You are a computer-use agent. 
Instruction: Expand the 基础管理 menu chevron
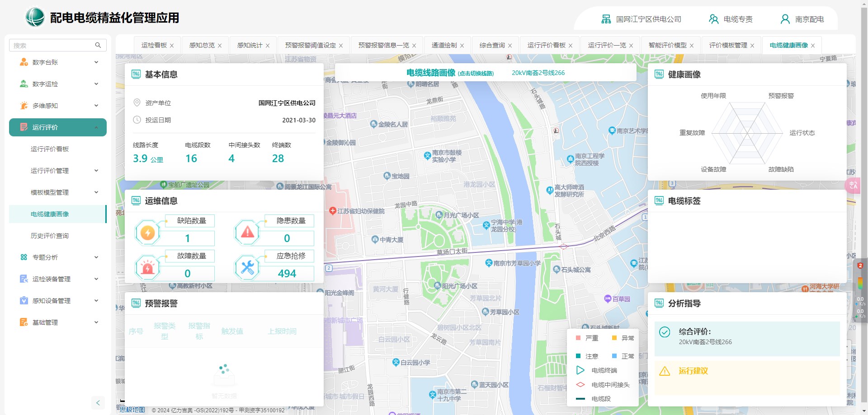pos(96,322)
